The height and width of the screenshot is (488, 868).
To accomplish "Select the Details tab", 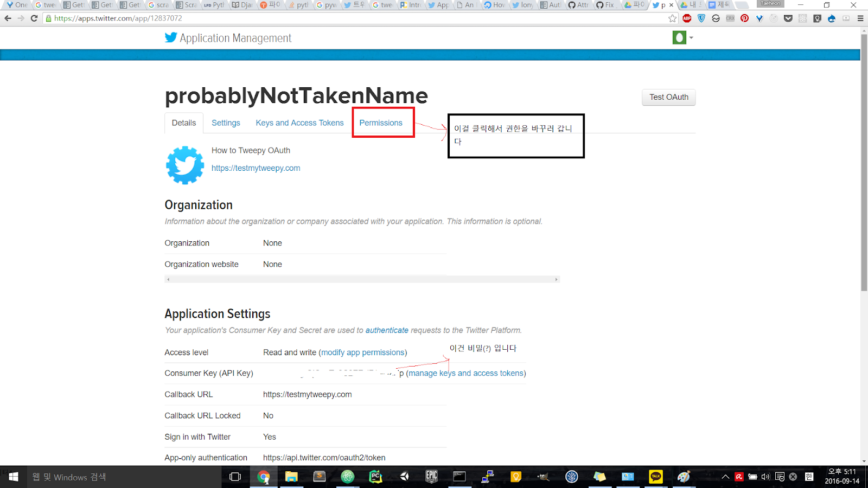I will click(x=184, y=123).
